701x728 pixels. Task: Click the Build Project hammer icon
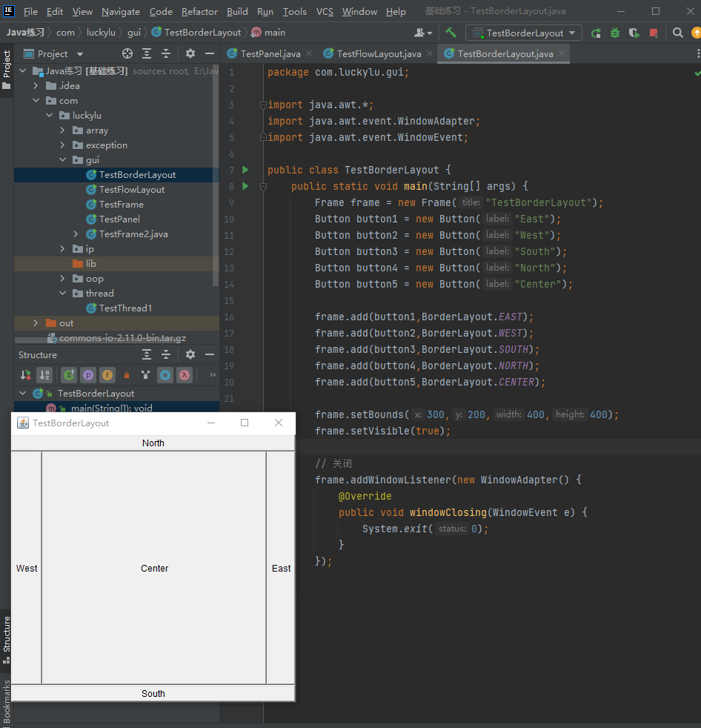pos(451,33)
